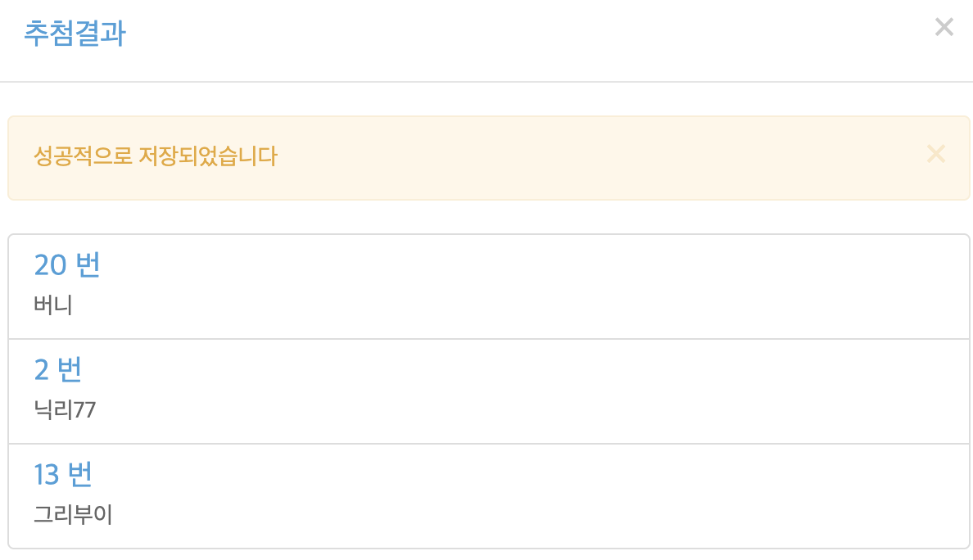Click the 추첨결과 dialog title
The image size is (973, 560).
(x=75, y=33)
